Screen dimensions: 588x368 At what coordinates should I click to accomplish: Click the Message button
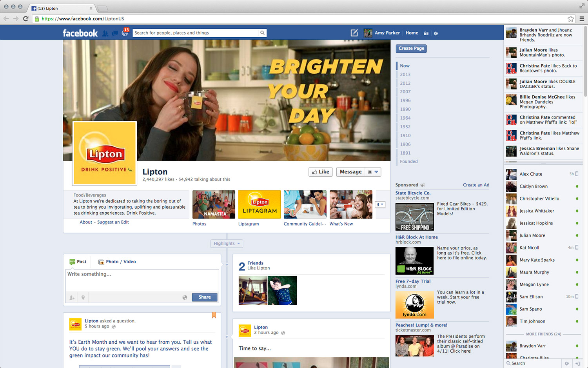point(351,172)
